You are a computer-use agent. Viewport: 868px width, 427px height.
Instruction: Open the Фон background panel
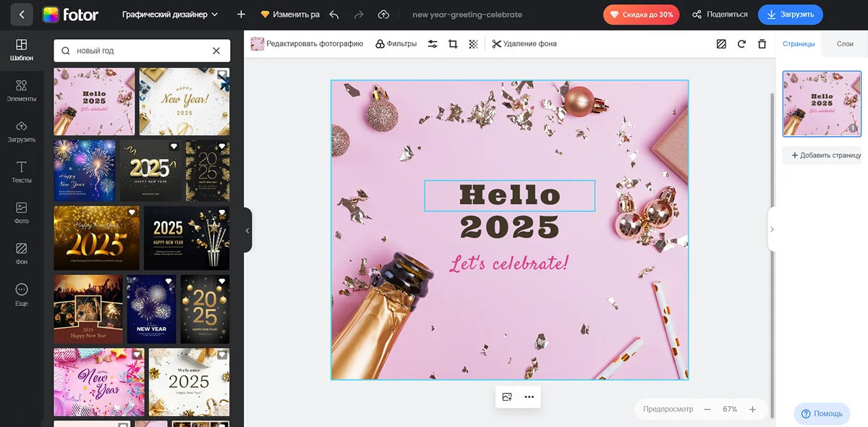[21, 253]
